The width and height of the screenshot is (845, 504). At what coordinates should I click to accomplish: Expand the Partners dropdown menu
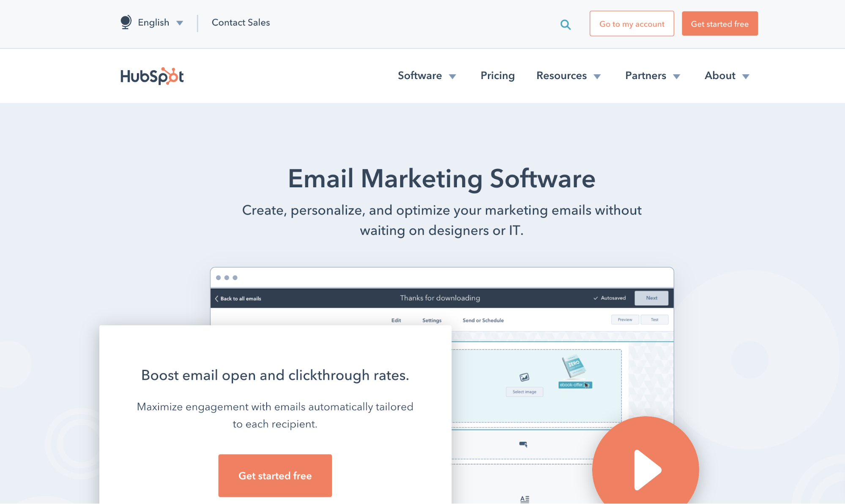652,75
